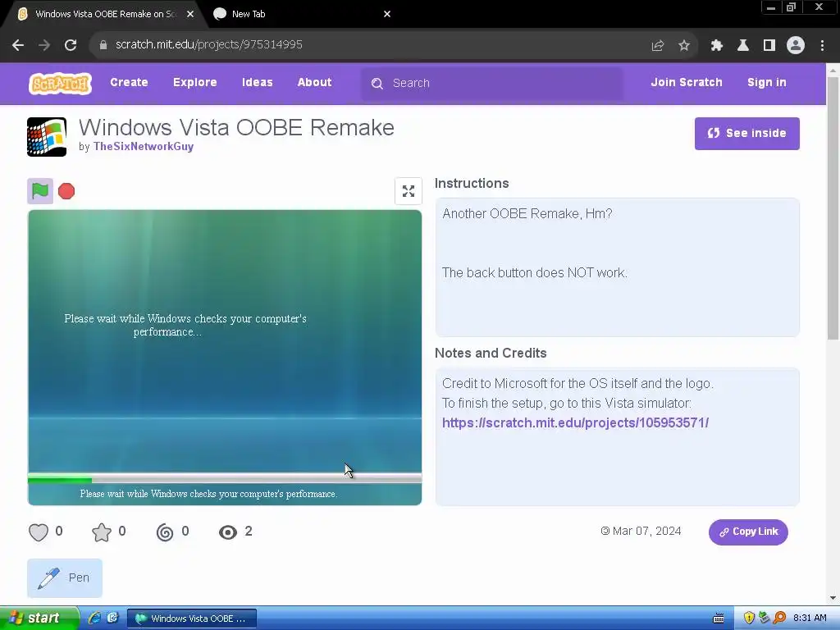Click the Instructions heading
The width and height of the screenshot is (840, 630).
pyautogui.click(x=472, y=184)
